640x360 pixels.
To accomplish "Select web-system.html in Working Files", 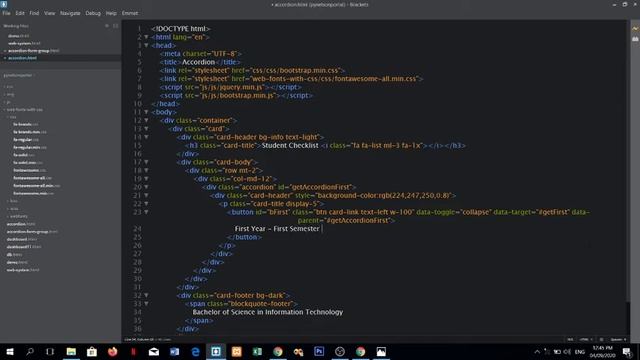I will pos(24,43).
